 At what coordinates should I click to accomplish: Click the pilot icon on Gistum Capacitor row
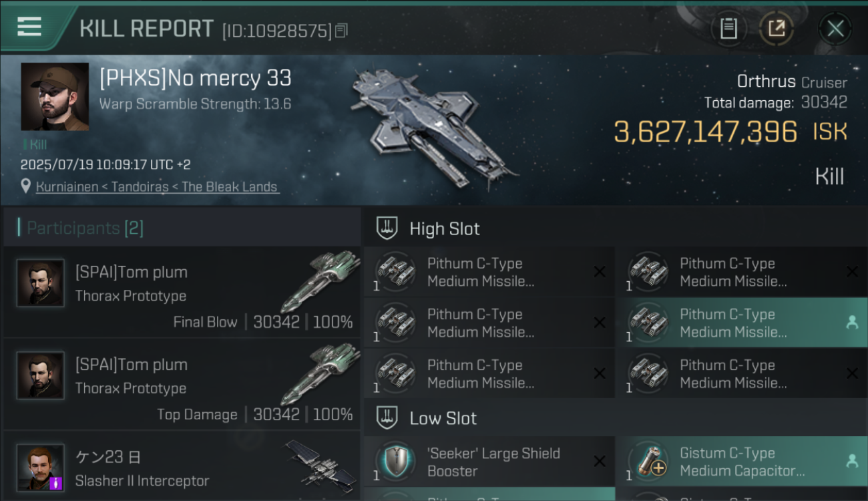click(x=852, y=460)
